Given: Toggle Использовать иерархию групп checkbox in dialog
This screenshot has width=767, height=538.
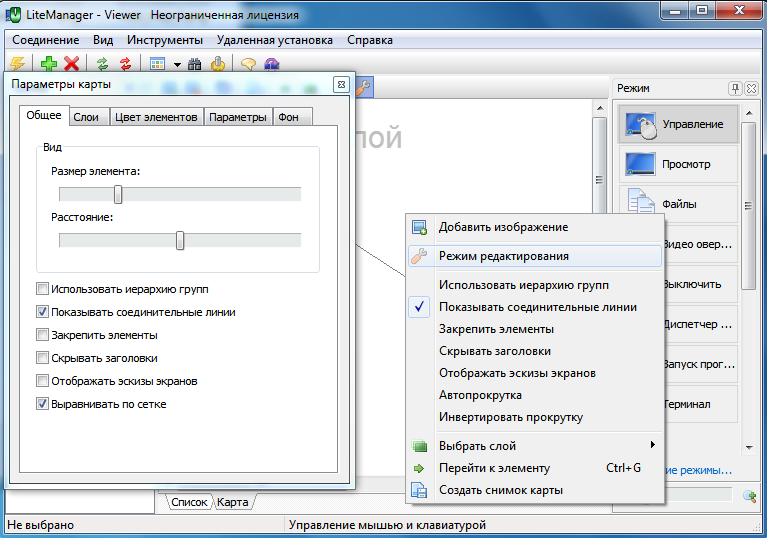Looking at the screenshot, I should [x=43, y=289].
